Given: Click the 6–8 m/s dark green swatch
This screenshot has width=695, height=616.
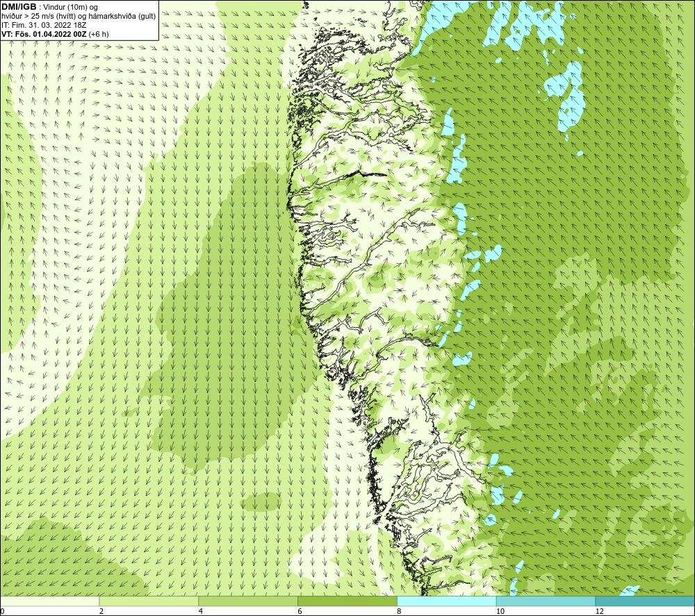Looking at the screenshot, I should (347, 601).
